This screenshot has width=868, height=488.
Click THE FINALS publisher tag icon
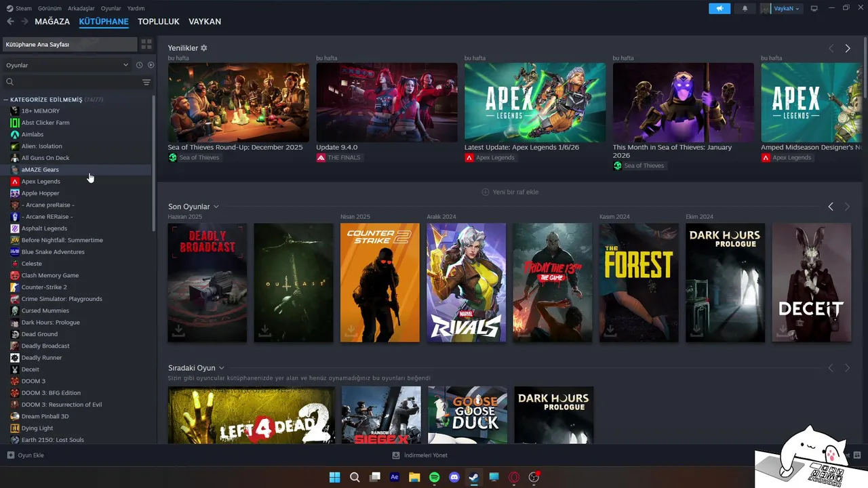tap(321, 157)
